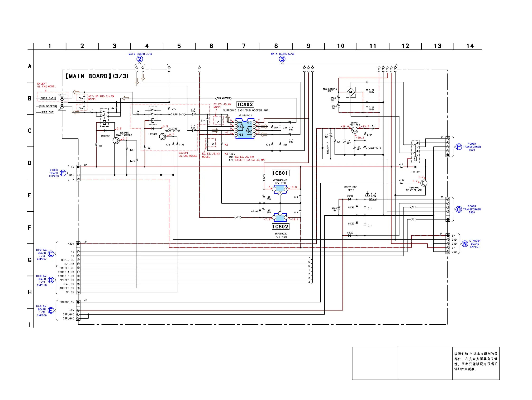Click the circled 3 Main Board marker
532x400 pixels.
[282, 59]
